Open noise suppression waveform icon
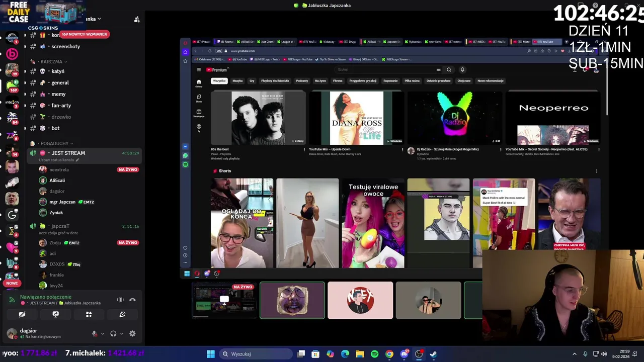The width and height of the screenshot is (644, 362). click(120, 300)
